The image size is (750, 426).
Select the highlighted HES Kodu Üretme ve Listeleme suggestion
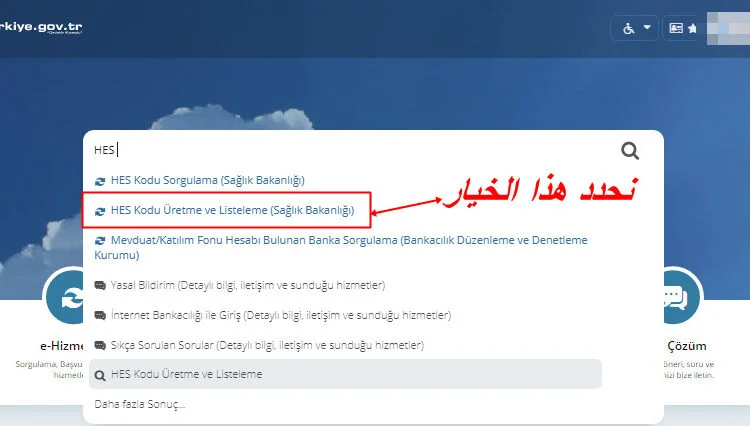click(345, 374)
